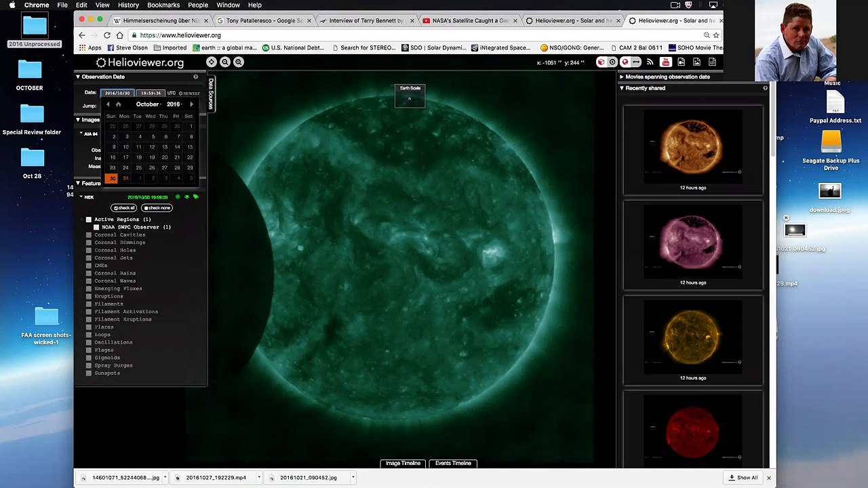Go to next month in calendar
The image size is (868, 488).
click(x=191, y=104)
